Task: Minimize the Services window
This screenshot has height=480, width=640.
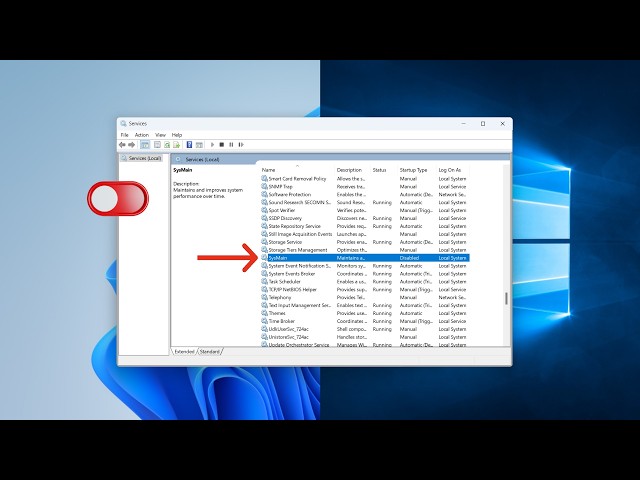Action: [x=464, y=124]
